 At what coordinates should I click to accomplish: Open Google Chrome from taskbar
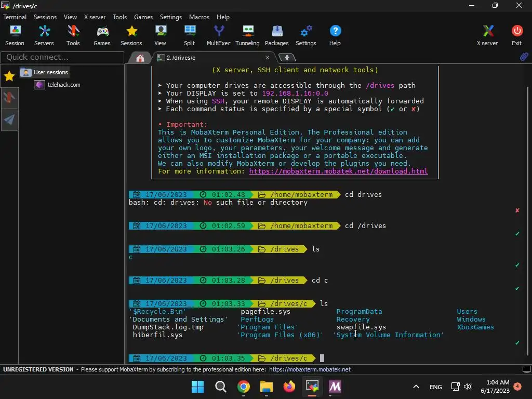(x=243, y=387)
